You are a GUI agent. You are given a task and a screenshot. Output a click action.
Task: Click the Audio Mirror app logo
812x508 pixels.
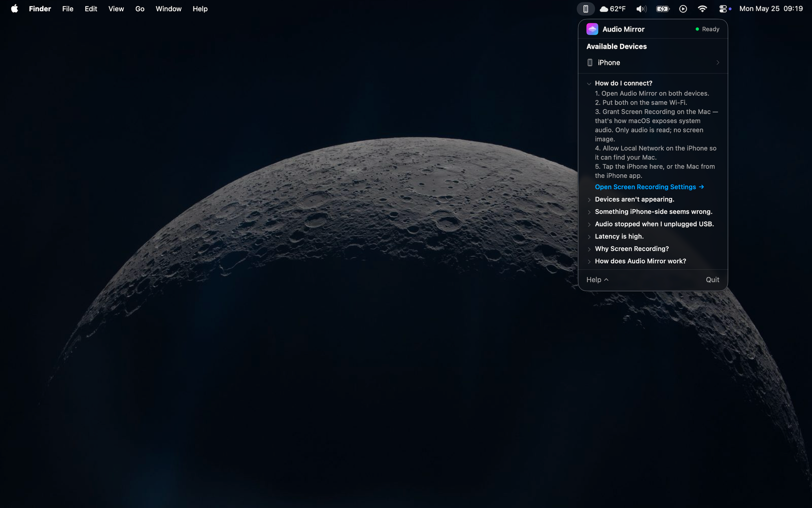(592, 29)
